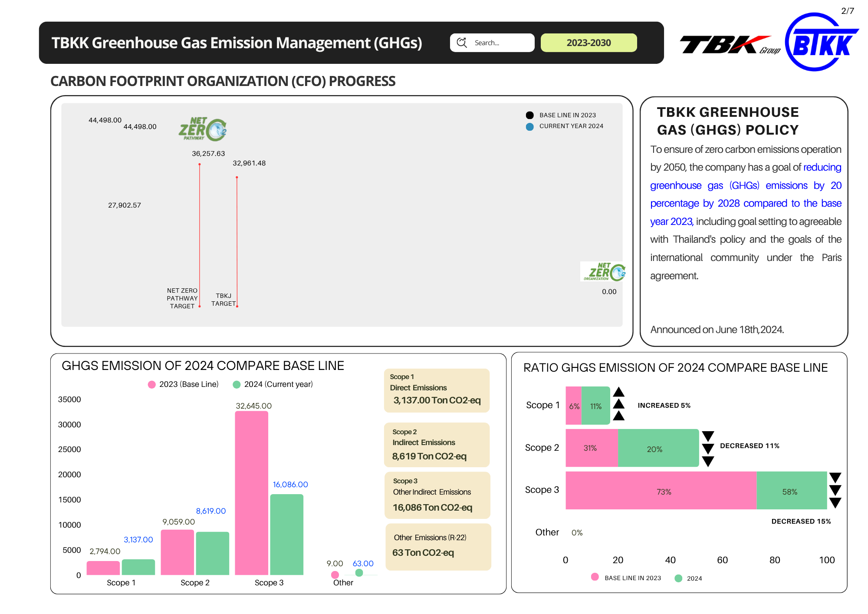Open the Other Emissions (R-22) card
The width and height of the screenshot is (868, 614).
click(438, 547)
